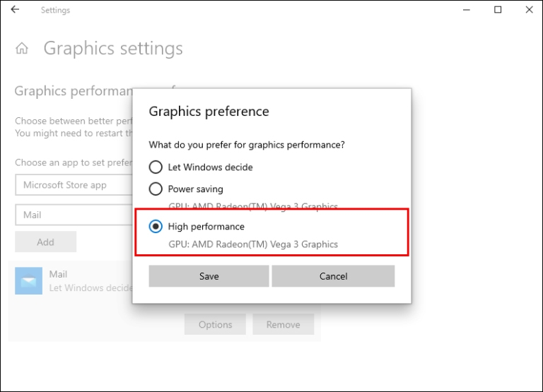Click the Graphics settings page heading

click(113, 49)
